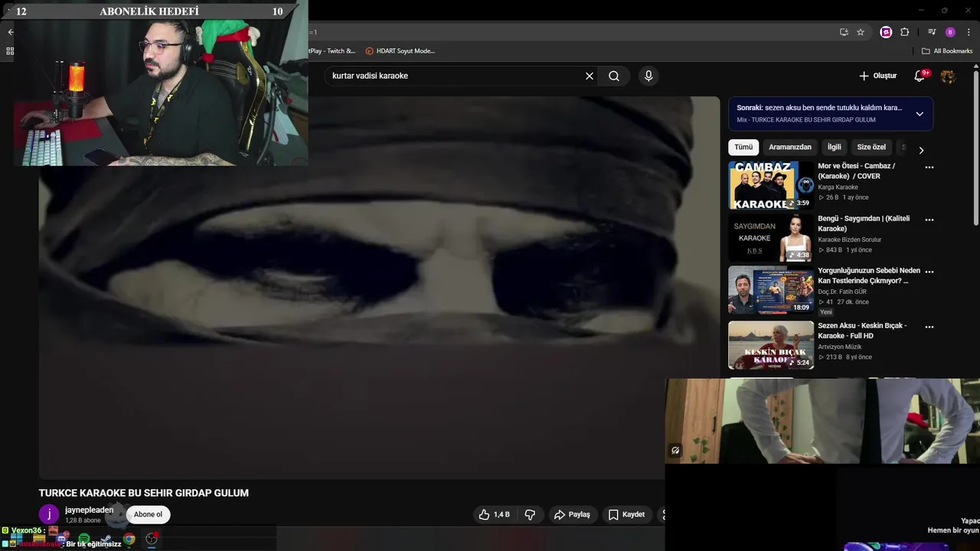Open Karaoke Bizden Sorulur channel name
This screenshot has width=980, height=551.
point(850,240)
